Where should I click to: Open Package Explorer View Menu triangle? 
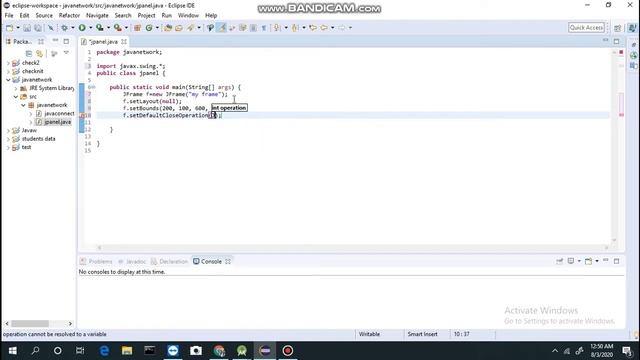click(x=66, y=53)
